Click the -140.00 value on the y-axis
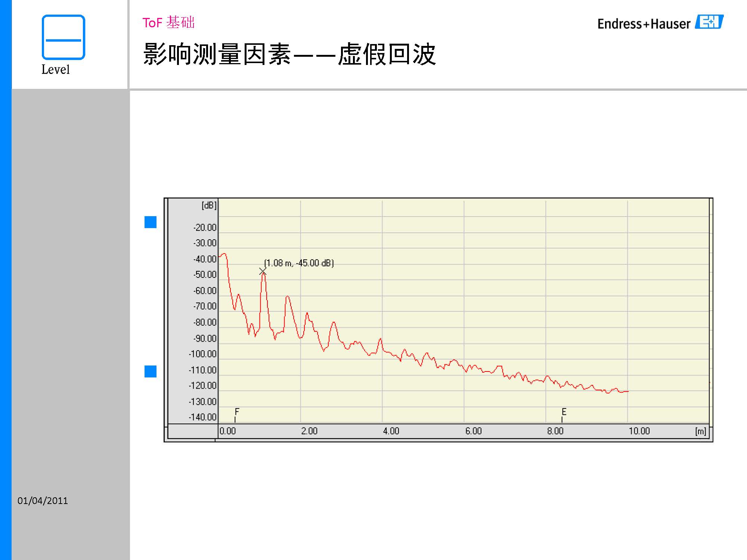The width and height of the screenshot is (747, 560). (x=203, y=417)
